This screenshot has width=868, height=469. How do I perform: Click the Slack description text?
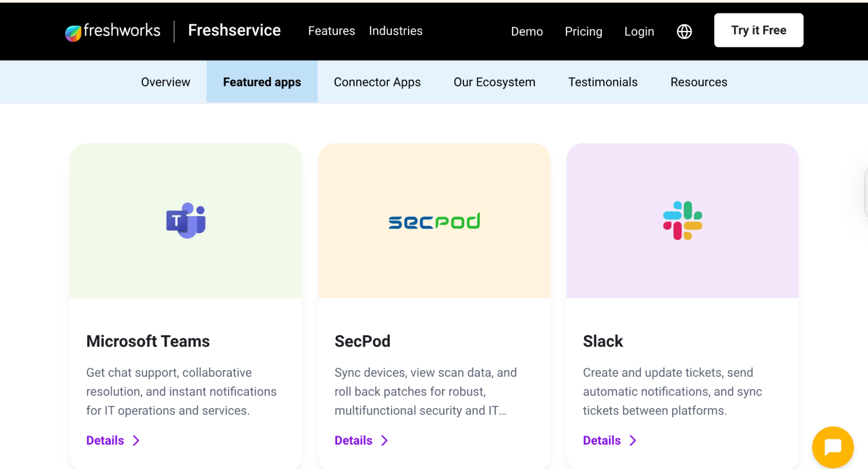672,391
